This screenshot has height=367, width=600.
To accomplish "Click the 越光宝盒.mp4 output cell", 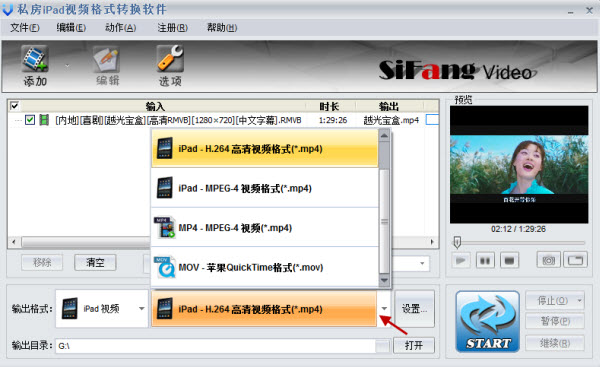I will 391,120.
